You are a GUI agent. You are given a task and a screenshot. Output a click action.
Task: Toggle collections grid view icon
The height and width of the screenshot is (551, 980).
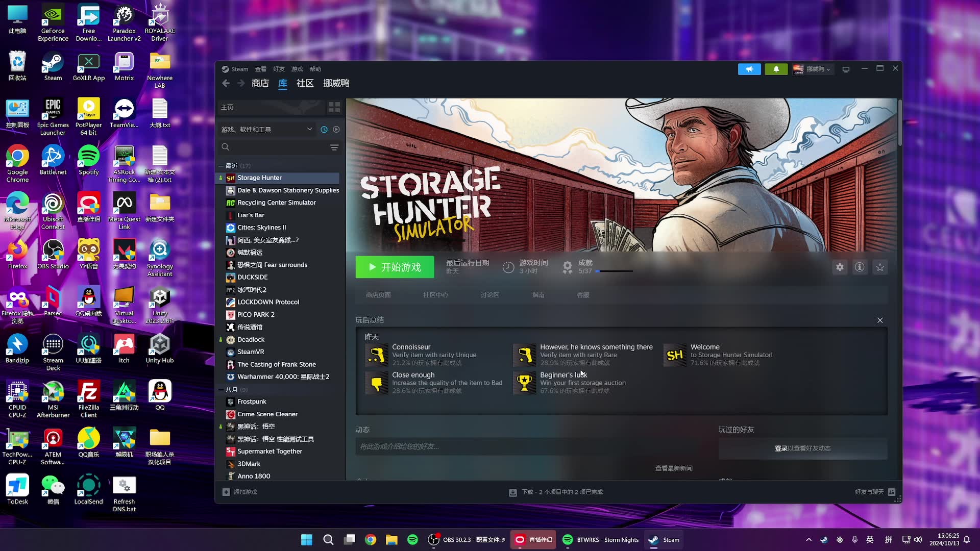point(334,107)
